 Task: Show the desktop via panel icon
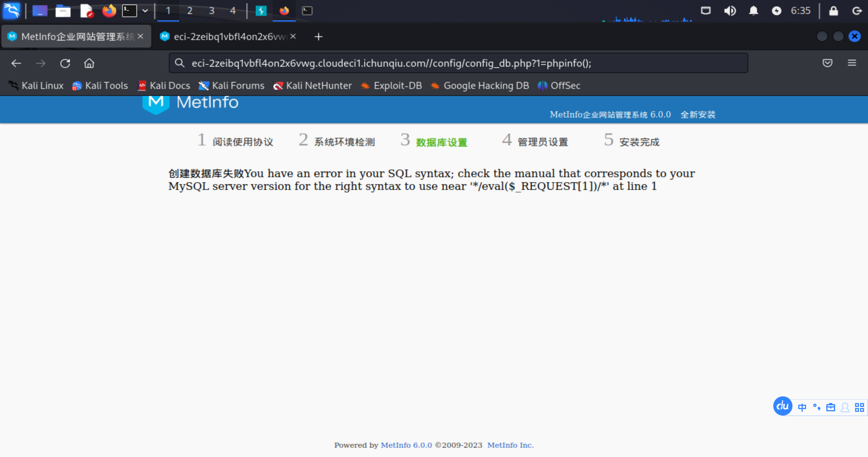pyautogui.click(x=40, y=11)
